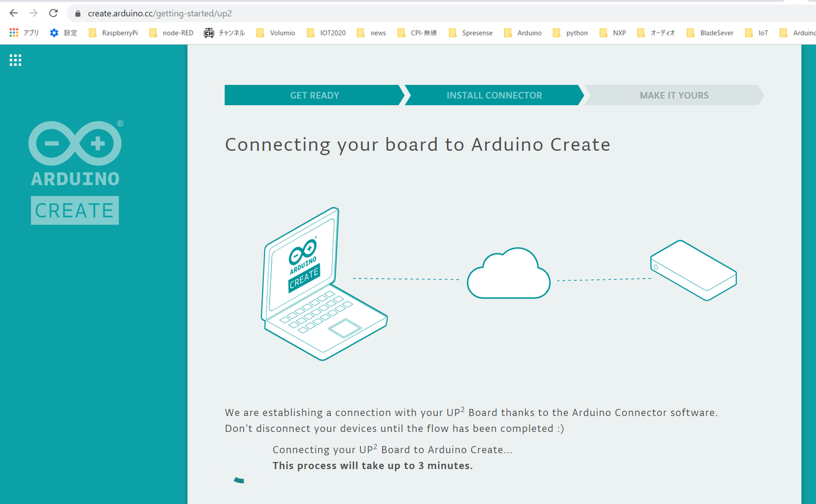The width and height of the screenshot is (816, 504).
Task: Open the node-RED bookmark folder
Action: click(171, 32)
